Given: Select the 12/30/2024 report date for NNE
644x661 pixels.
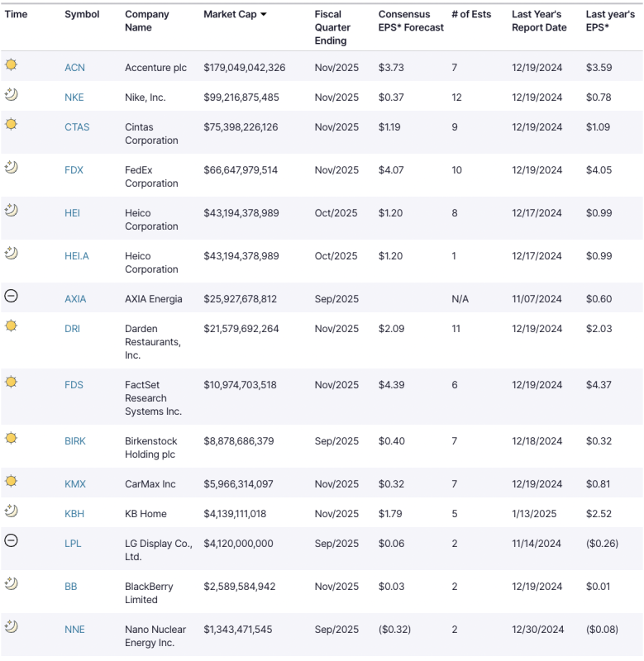Looking at the screenshot, I should click(537, 630).
